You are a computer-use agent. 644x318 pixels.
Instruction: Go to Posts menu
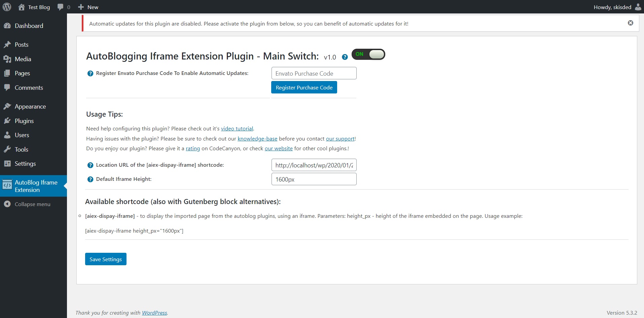[33, 44]
